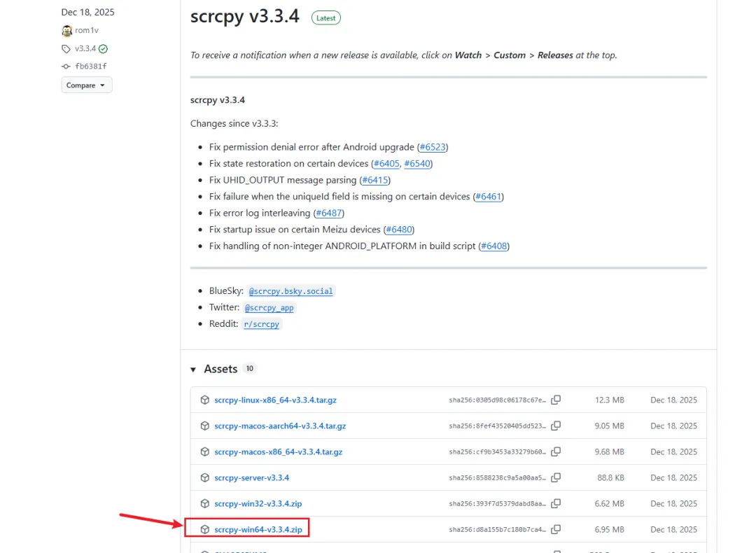Click Dec 18, 2025 date on scrcpy-server row
This screenshot has width=756, height=553.
pos(673,477)
